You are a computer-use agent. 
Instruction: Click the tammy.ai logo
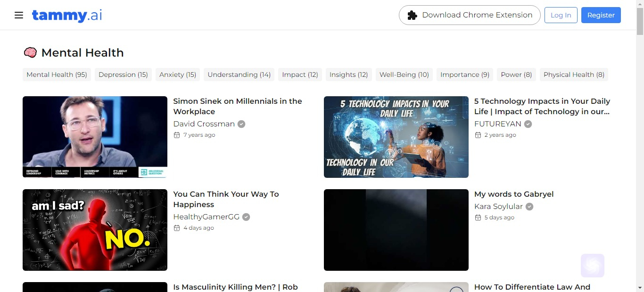tap(67, 15)
